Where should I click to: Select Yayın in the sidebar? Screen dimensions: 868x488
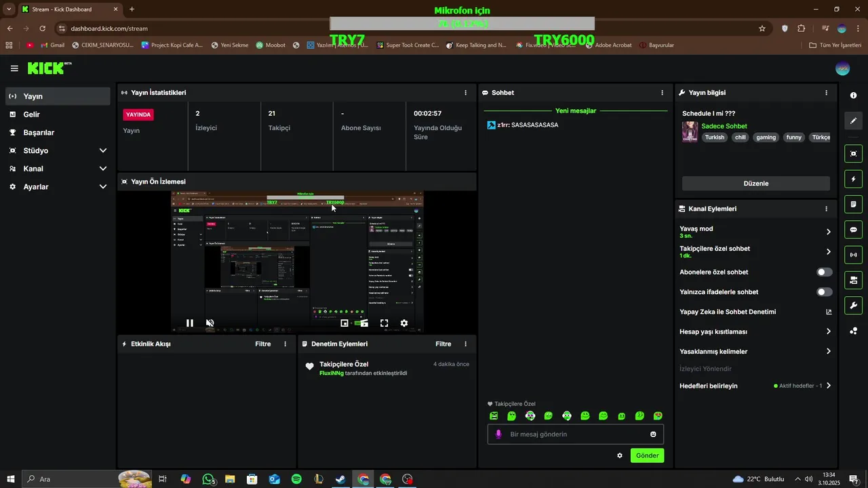click(58, 96)
